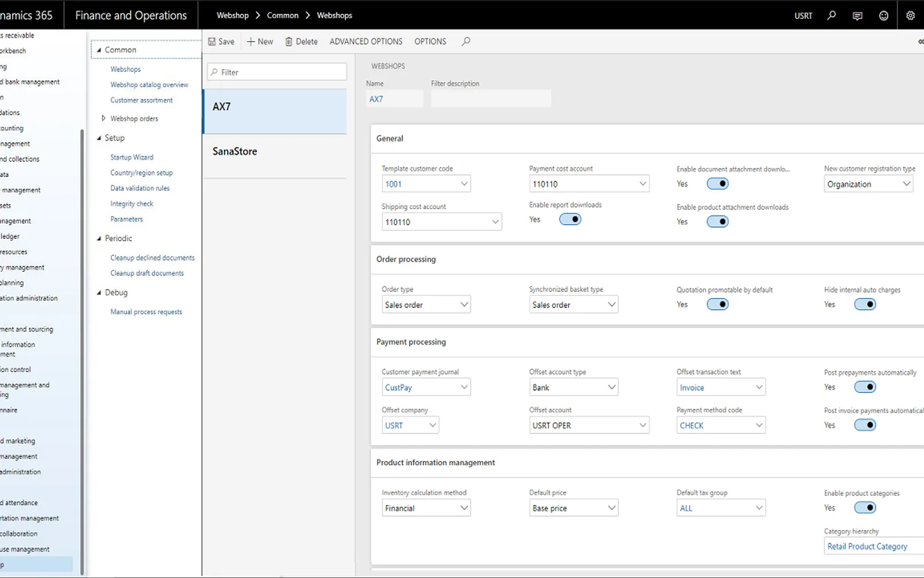Image resolution: width=924 pixels, height=578 pixels.
Task: Click the Filter input field
Action: pyautogui.click(x=277, y=72)
